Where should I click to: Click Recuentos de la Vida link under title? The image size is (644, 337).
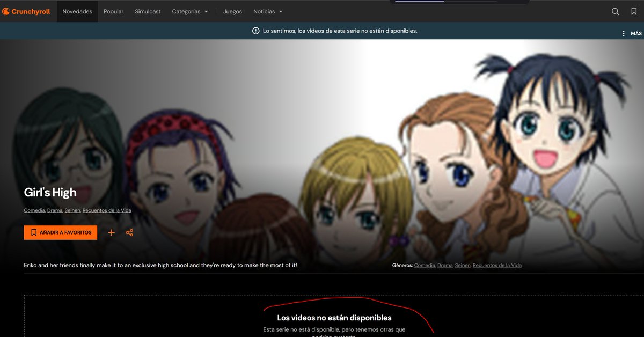(x=107, y=210)
